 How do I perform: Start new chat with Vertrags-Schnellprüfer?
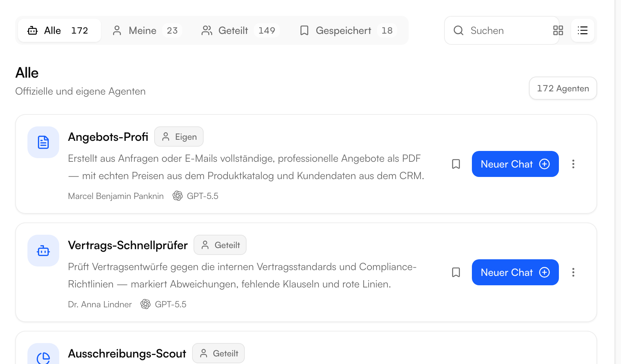coord(515,272)
